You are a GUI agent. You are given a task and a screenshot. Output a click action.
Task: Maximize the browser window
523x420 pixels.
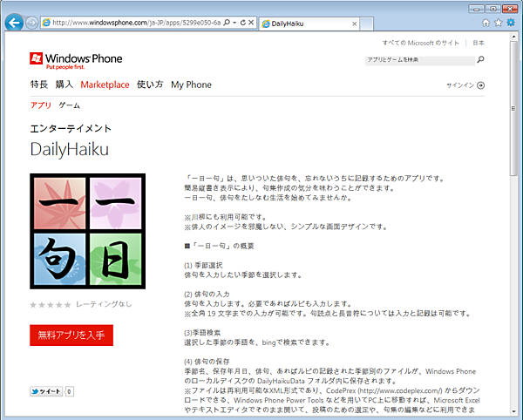(493, 9)
